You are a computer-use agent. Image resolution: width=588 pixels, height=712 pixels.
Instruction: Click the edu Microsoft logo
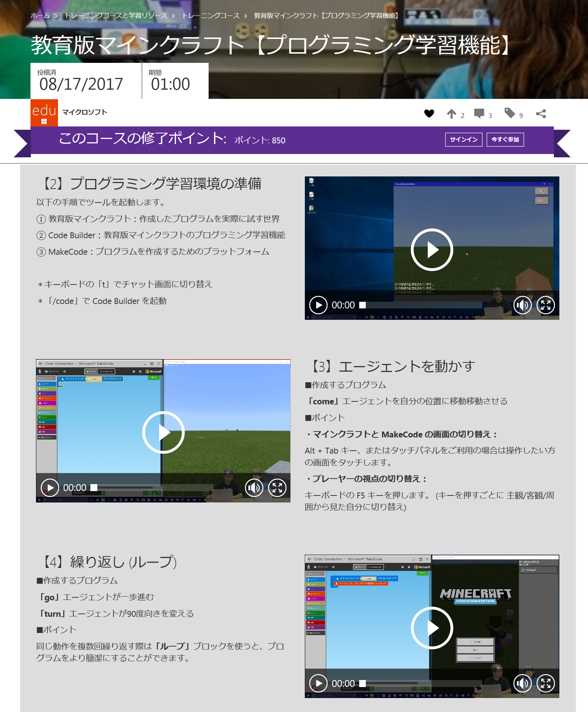click(44, 113)
